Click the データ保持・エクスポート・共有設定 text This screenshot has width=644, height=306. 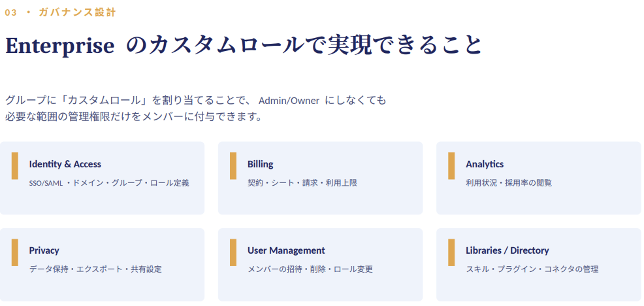[x=95, y=269]
